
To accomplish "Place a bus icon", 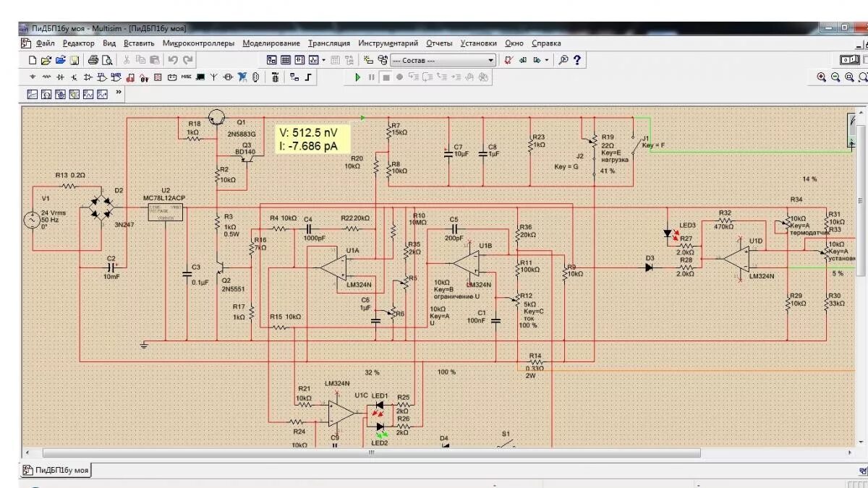I will click(307, 77).
